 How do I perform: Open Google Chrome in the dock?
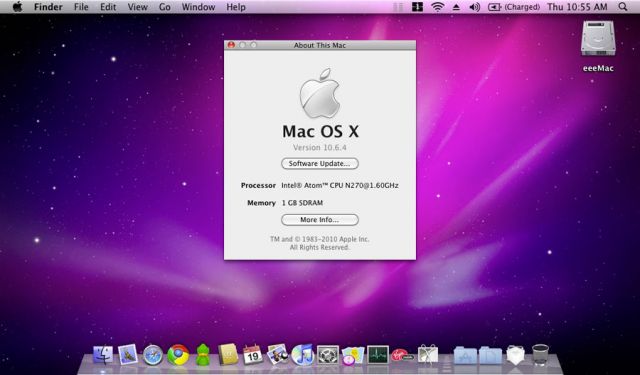(178, 355)
